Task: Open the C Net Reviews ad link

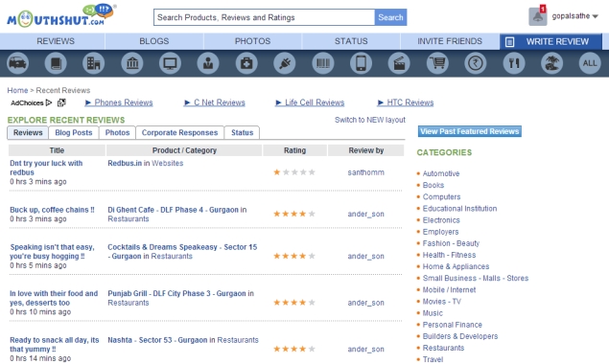Action: 220,102
